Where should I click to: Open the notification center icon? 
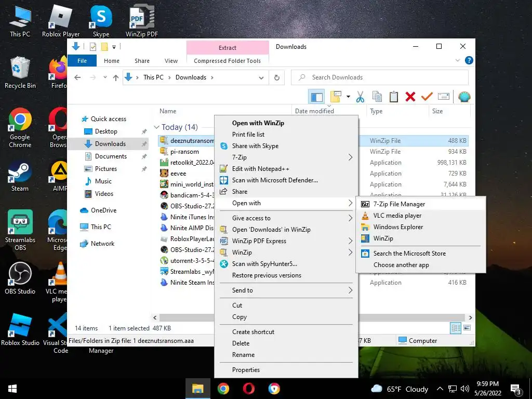515,389
